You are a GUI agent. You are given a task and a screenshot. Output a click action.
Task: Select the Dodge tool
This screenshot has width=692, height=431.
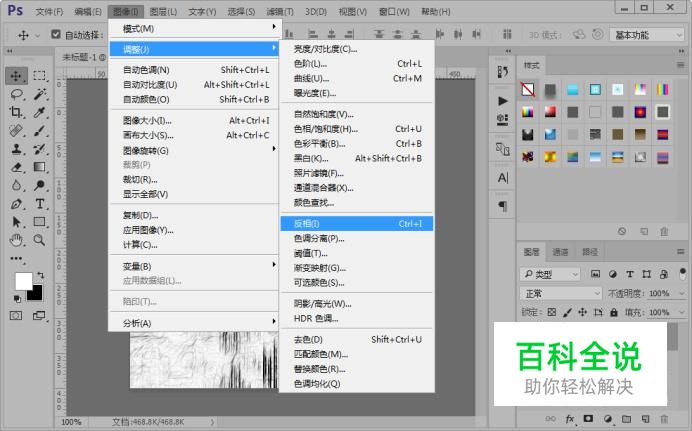[x=39, y=185]
